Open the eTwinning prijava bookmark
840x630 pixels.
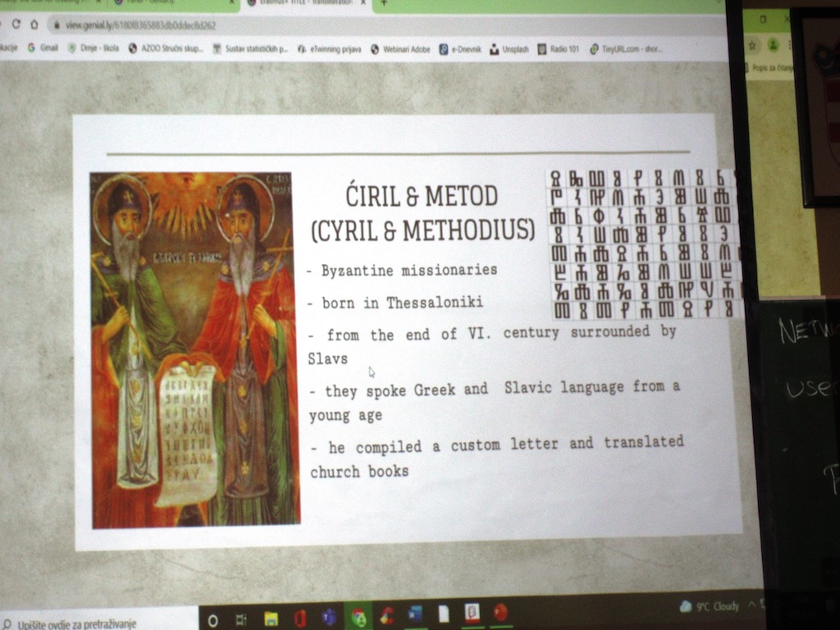point(330,49)
